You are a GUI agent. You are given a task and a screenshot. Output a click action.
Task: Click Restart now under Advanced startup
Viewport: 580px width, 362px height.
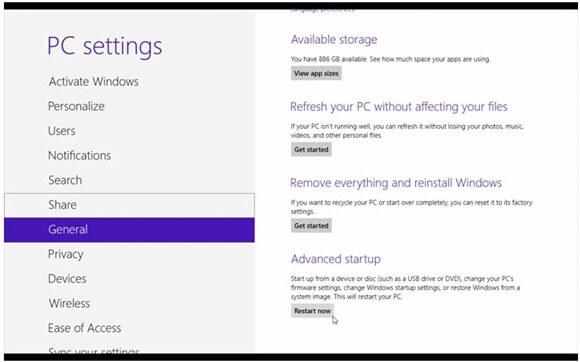[312, 311]
